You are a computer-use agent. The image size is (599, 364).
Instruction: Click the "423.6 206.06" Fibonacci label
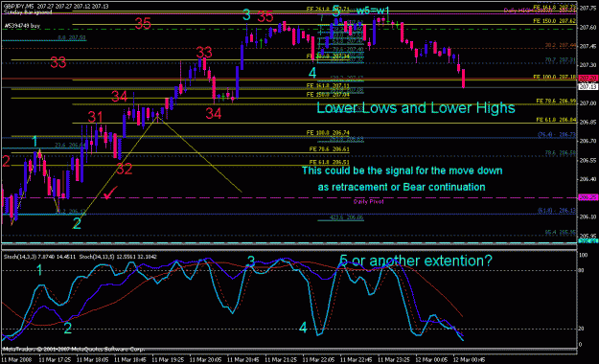pyautogui.click(x=347, y=217)
